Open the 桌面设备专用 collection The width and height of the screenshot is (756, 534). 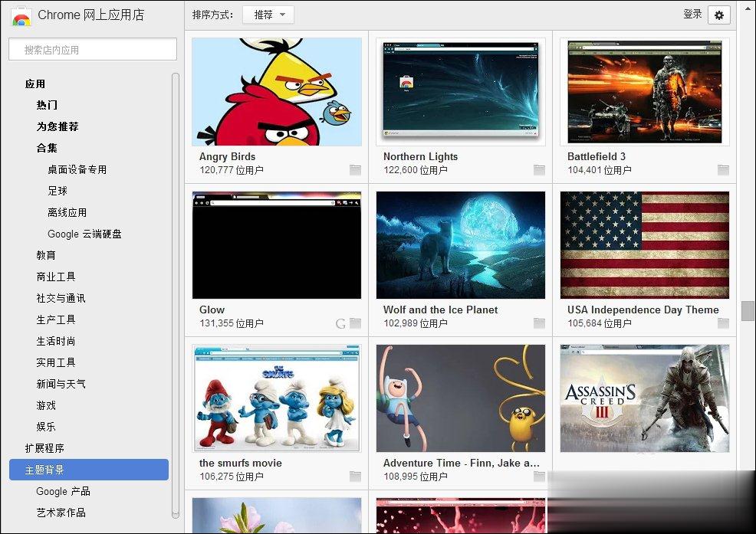point(77,169)
